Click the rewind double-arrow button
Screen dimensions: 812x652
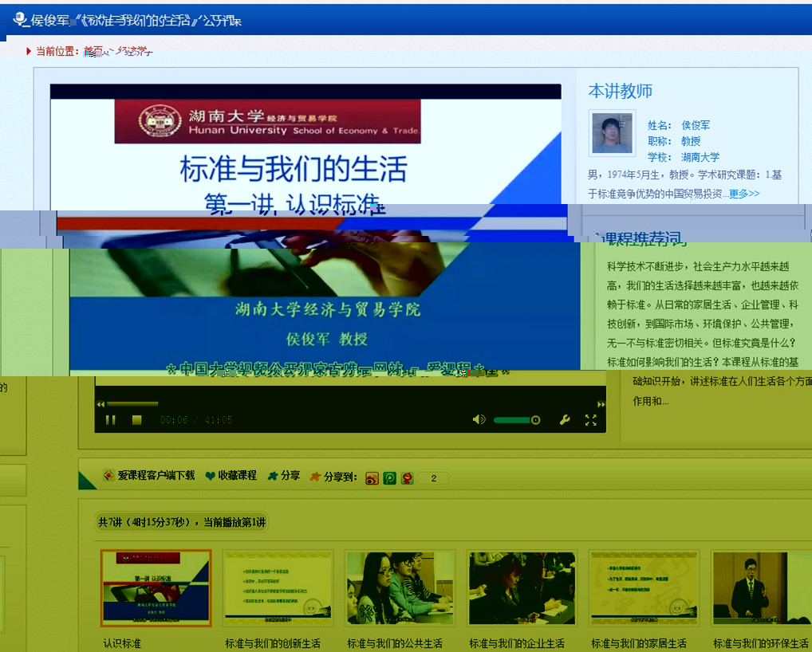tap(101, 404)
